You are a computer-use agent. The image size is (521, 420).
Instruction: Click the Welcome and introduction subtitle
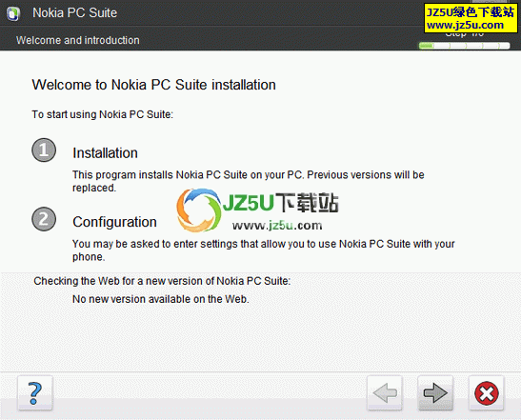click(x=78, y=40)
